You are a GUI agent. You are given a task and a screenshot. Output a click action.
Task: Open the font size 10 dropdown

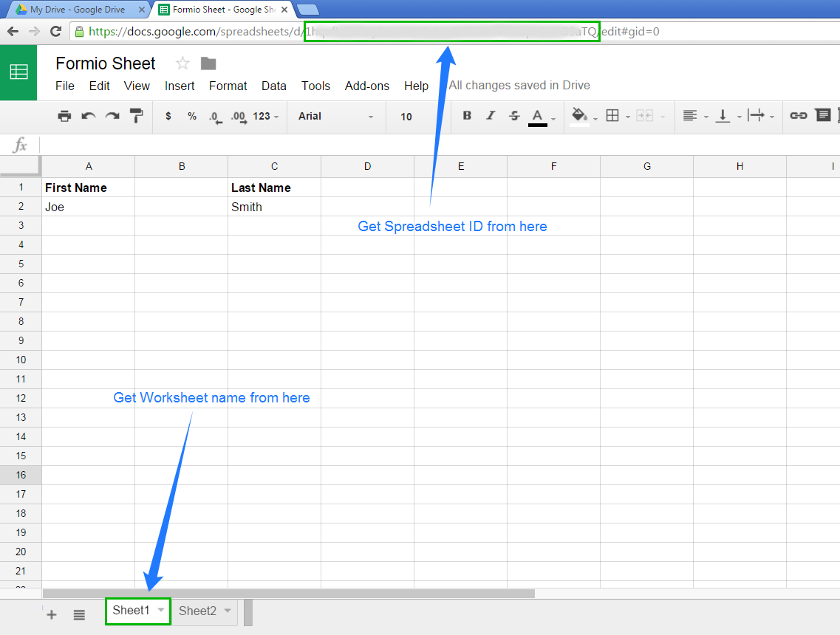[x=406, y=116]
